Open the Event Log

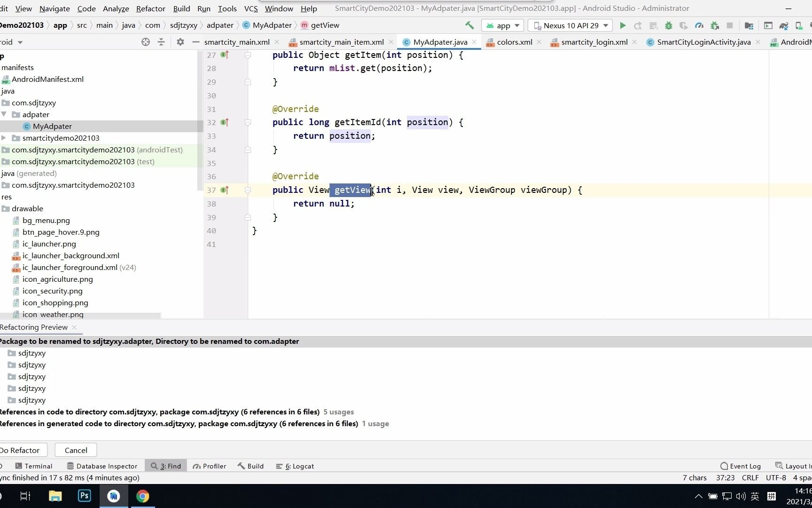click(741, 466)
